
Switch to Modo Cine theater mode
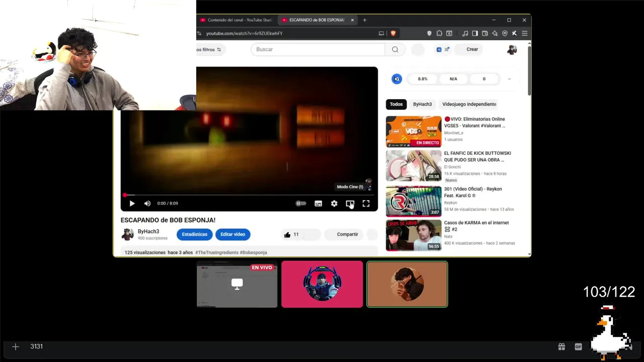click(350, 204)
